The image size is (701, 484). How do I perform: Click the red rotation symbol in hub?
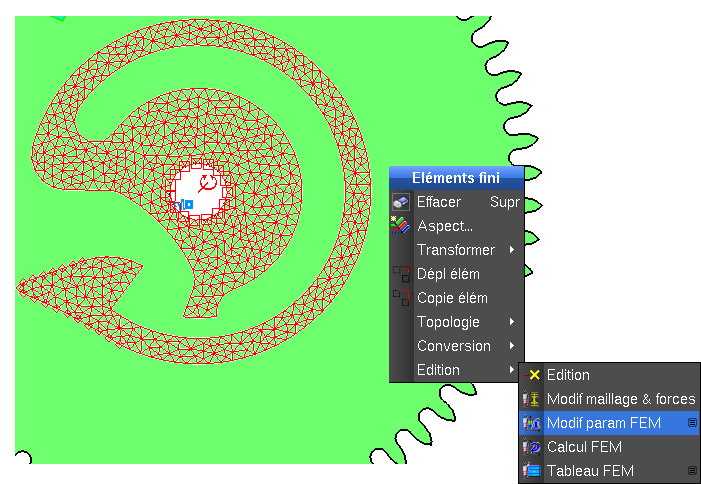point(207,184)
